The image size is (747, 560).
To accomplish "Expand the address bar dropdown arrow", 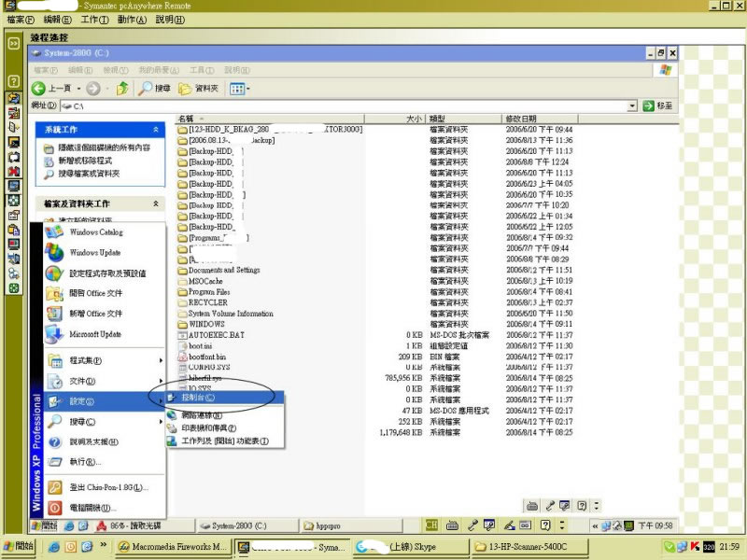I will [x=632, y=105].
